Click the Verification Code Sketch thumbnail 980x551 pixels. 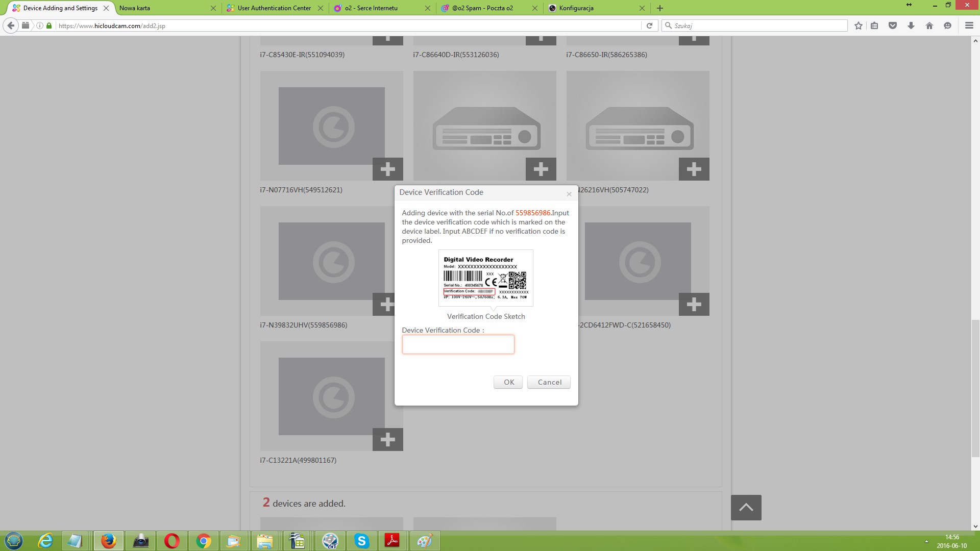(485, 277)
